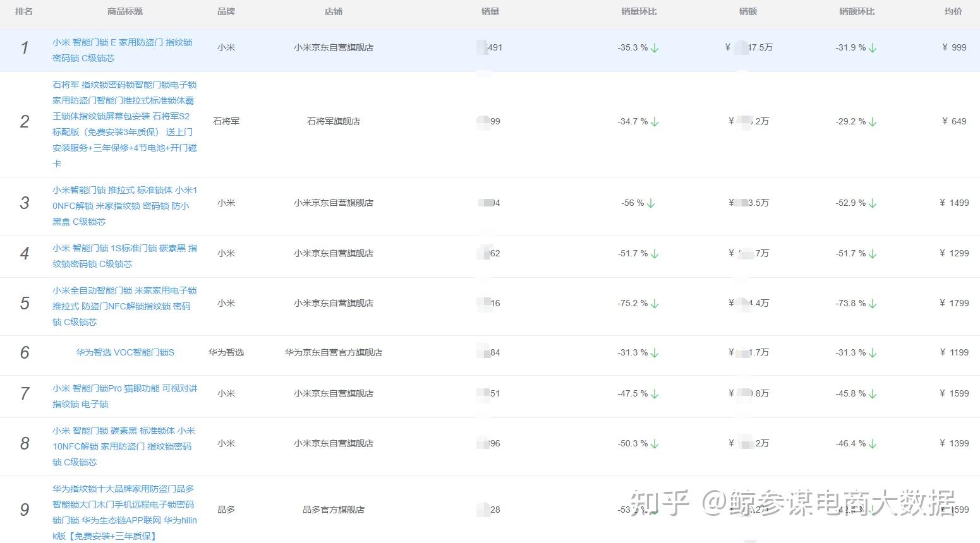Click average price '¥ 999'
This screenshot has width=980, height=543.
954,47
